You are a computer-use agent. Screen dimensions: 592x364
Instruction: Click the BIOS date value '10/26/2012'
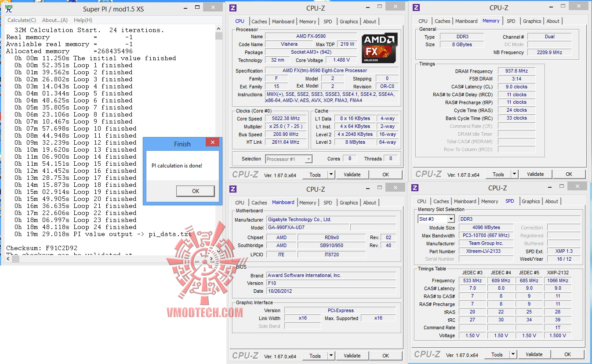coord(331,291)
